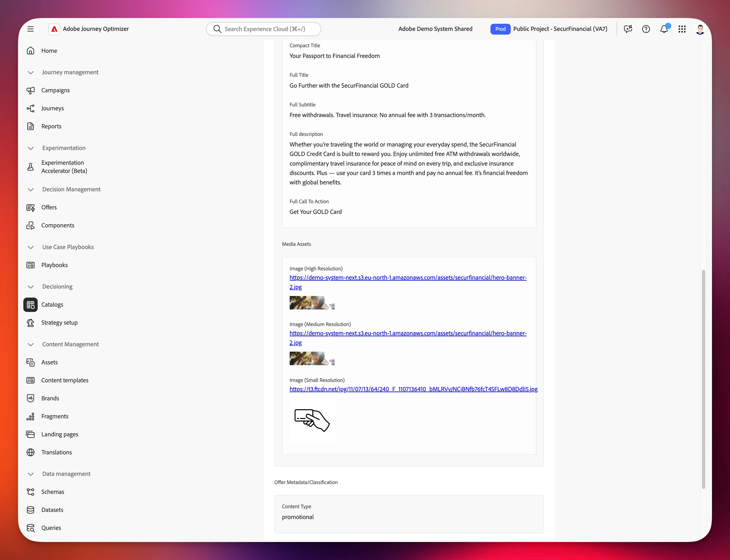Click the Experimentation Accelerator flask icon
This screenshot has width=730, height=560.
[30, 167]
